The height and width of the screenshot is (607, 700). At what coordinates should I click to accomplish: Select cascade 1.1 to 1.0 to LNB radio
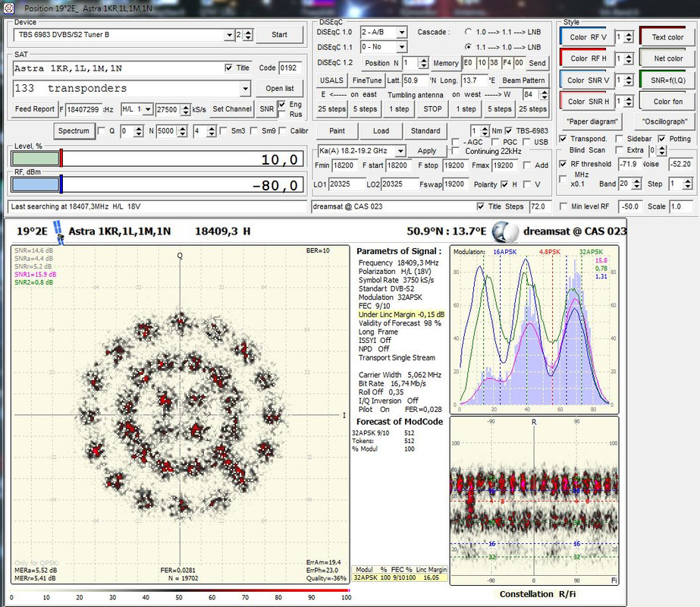(x=468, y=47)
